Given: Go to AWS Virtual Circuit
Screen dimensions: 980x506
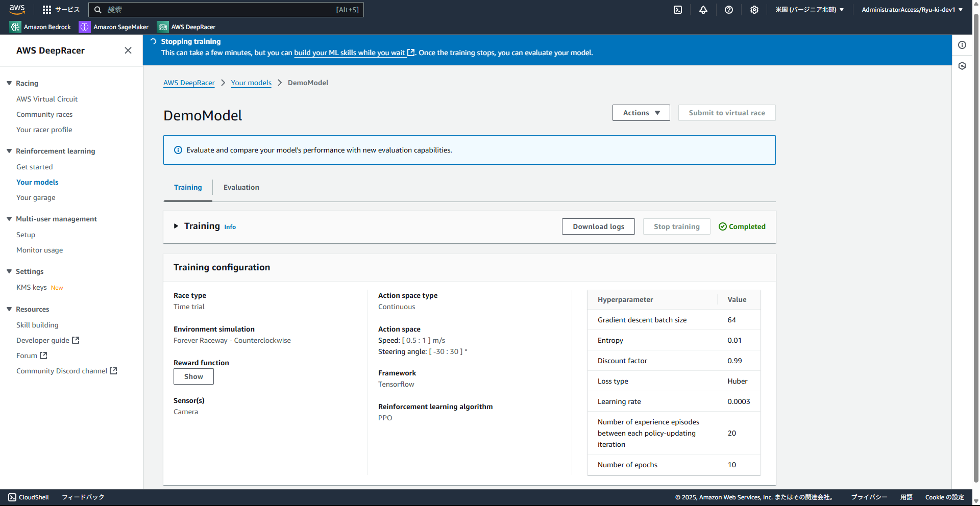Looking at the screenshot, I should click(47, 99).
